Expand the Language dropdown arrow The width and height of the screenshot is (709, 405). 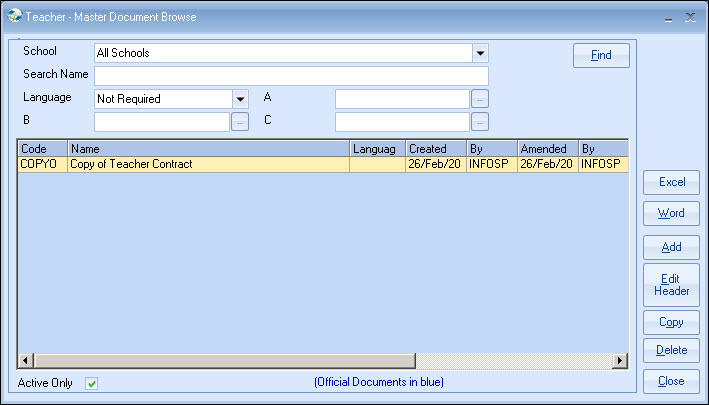(240, 99)
